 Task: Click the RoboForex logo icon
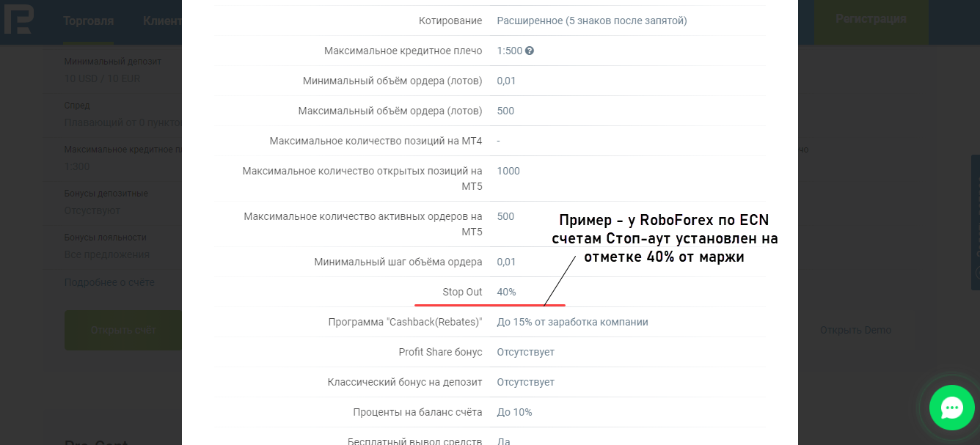point(18,20)
